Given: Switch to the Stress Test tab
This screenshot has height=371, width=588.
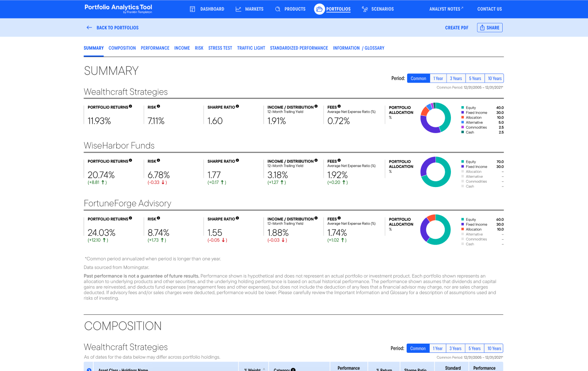Looking at the screenshot, I should tap(220, 48).
